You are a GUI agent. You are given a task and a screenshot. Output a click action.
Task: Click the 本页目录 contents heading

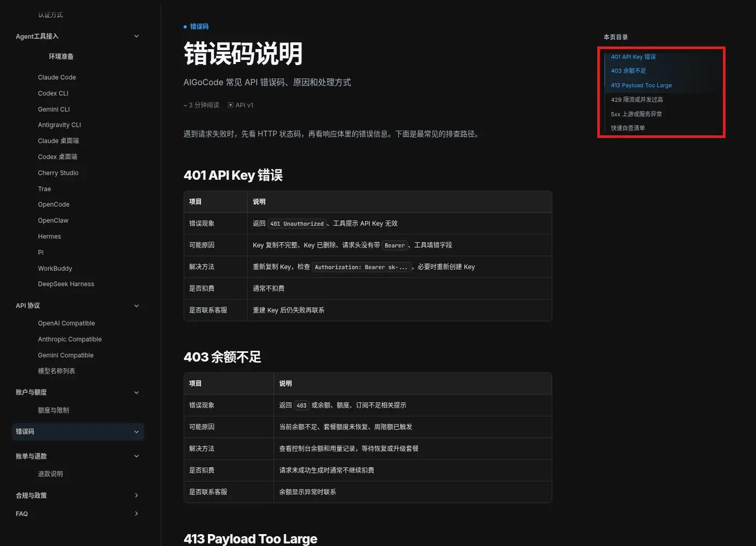coord(616,37)
